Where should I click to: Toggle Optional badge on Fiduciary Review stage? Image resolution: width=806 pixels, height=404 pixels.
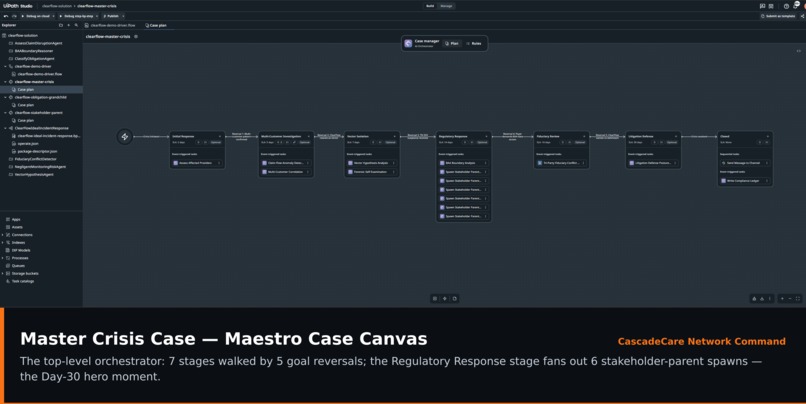point(580,142)
